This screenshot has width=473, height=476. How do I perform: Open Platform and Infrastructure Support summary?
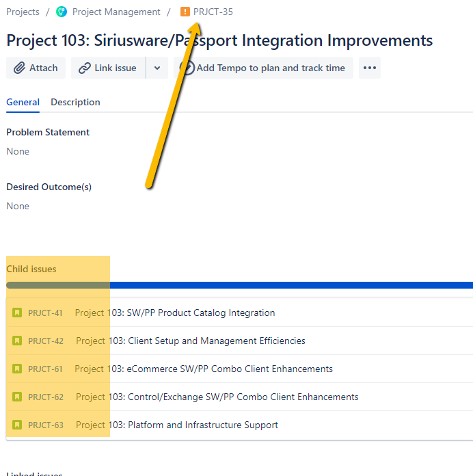tap(177, 425)
